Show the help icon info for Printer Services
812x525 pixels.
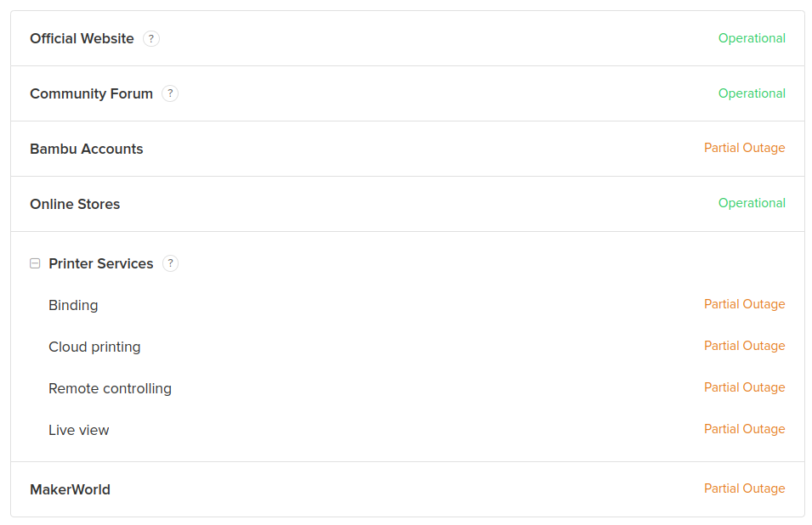click(170, 263)
